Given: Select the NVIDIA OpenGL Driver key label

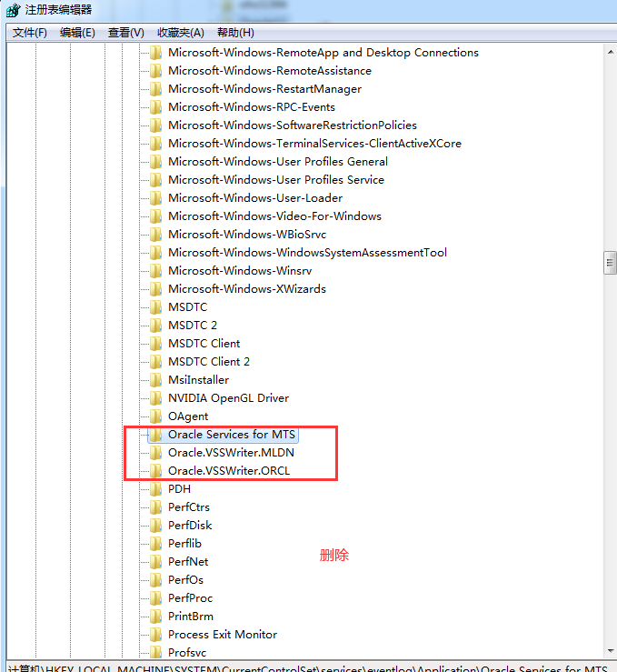Looking at the screenshot, I should tap(228, 398).
